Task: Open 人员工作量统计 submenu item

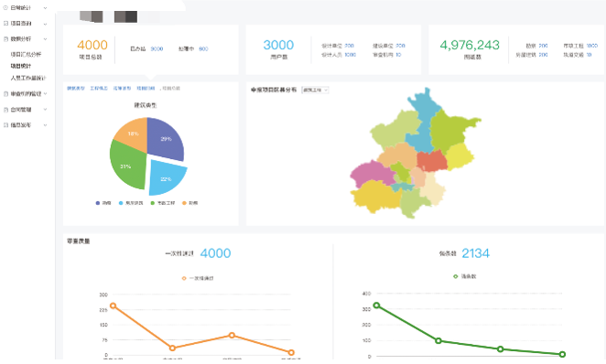Action: pos(28,78)
